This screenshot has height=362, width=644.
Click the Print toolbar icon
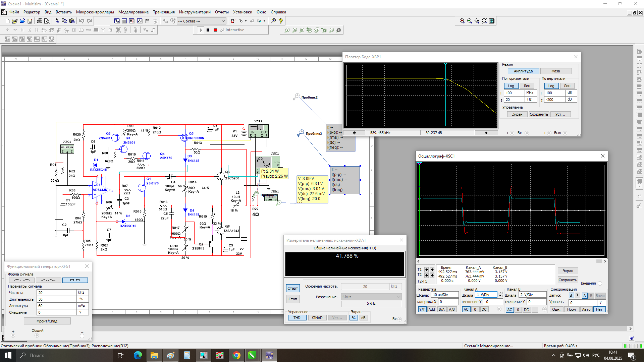pos(39,21)
